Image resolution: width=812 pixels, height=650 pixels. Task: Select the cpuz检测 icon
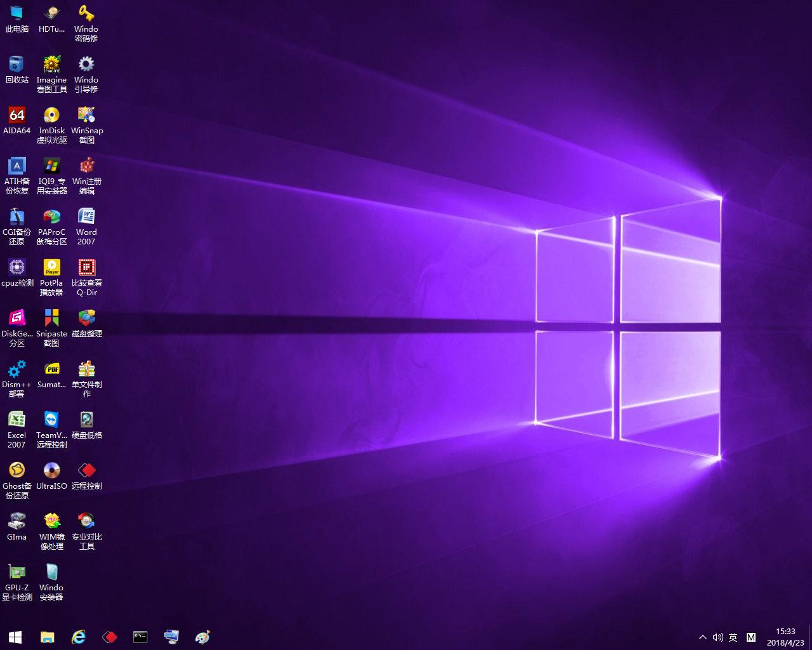click(16, 273)
